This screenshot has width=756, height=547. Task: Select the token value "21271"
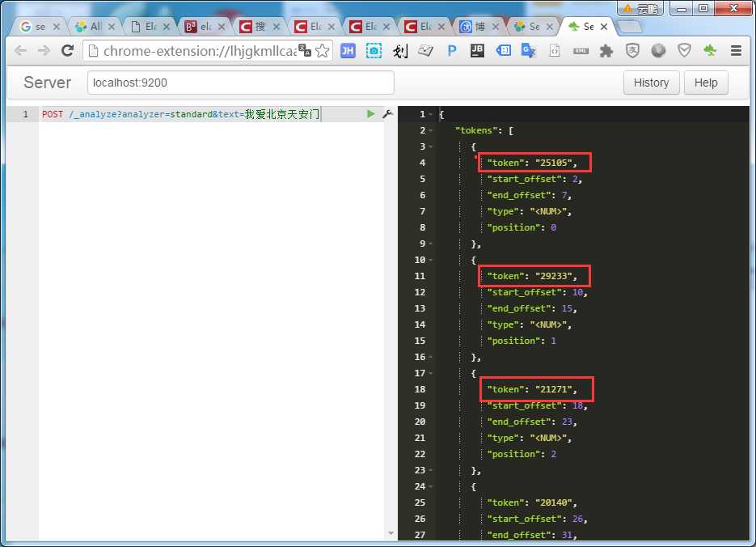click(554, 389)
